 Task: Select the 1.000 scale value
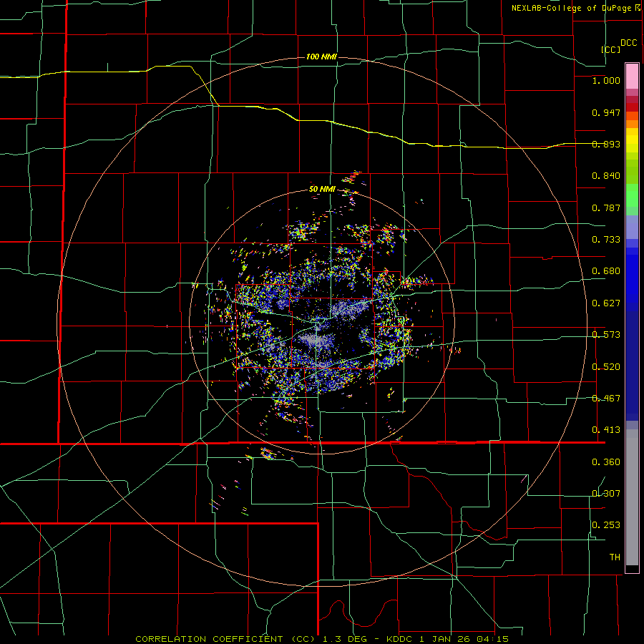(x=606, y=80)
